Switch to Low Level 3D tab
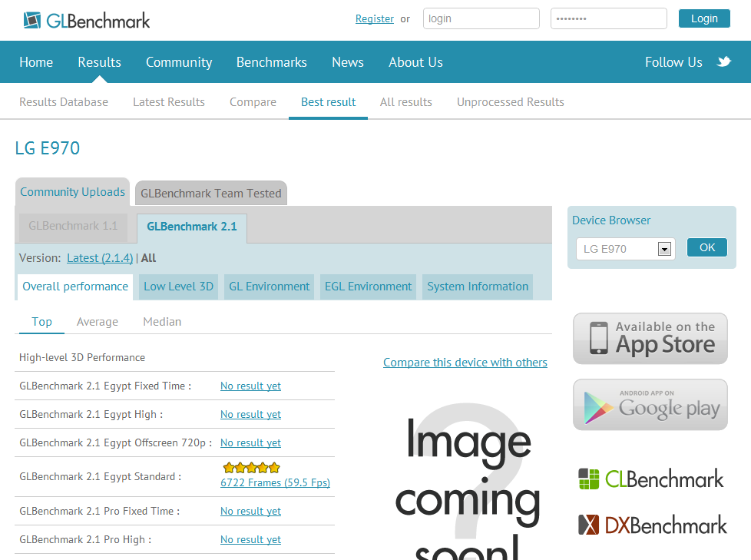Image resolution: width=751 pixels, height=560 pixels. click(x=179, y=287)
